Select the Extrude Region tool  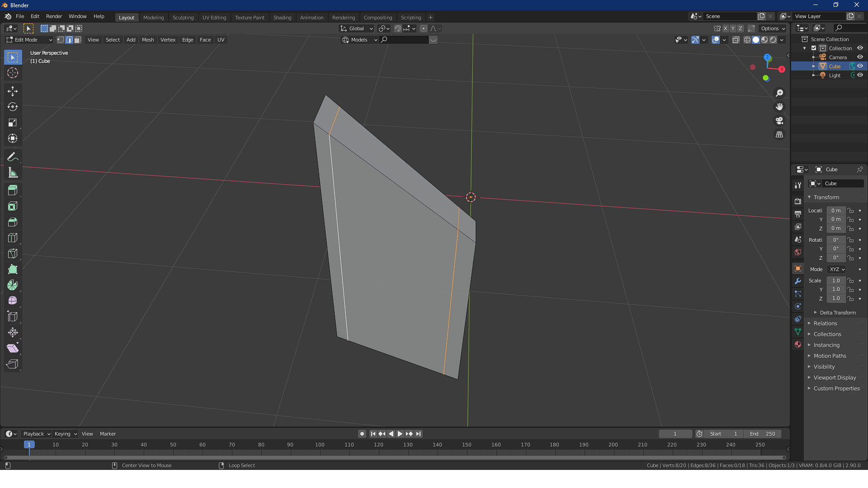coord(13,190)
